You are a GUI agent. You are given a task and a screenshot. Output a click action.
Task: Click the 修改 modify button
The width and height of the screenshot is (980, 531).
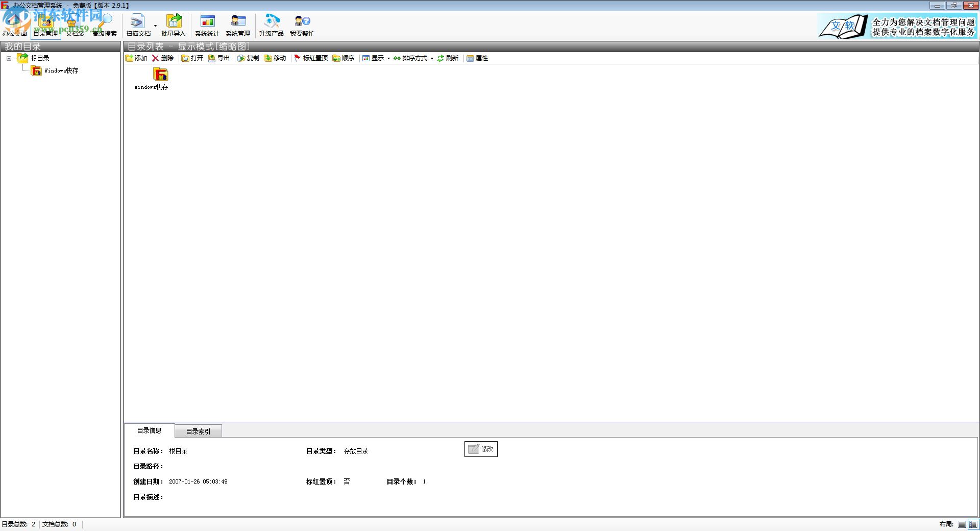480,449
